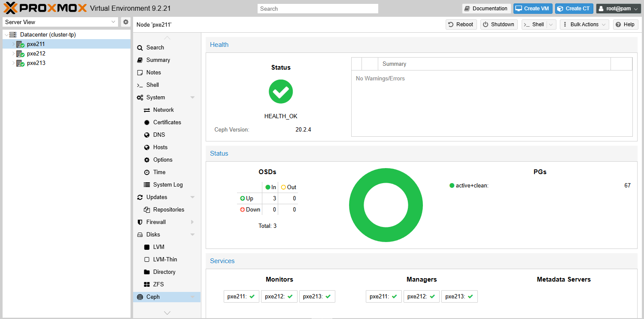
Task: Open the root@pam user menu
Action: click(618, 9)
